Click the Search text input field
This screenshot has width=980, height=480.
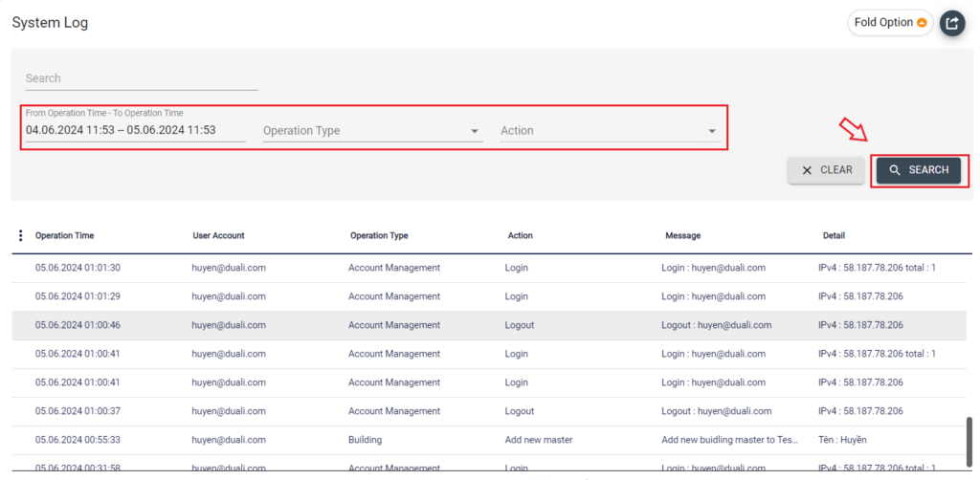click(142, 78)
